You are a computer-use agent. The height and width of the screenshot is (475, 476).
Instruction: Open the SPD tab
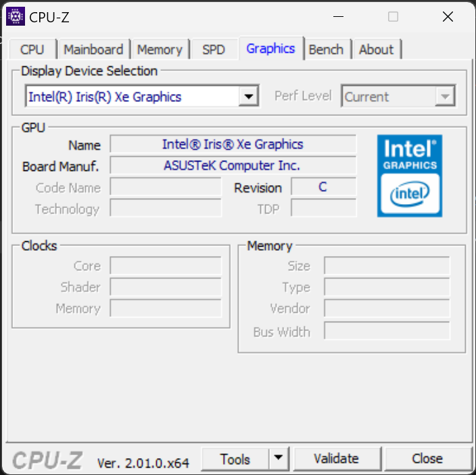(214, 49)
